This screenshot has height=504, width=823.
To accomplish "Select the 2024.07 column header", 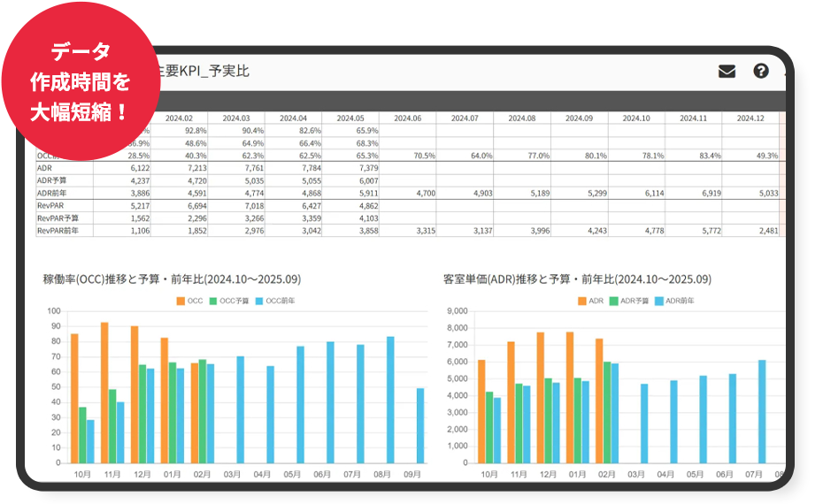I will click(x=465, y=118).
